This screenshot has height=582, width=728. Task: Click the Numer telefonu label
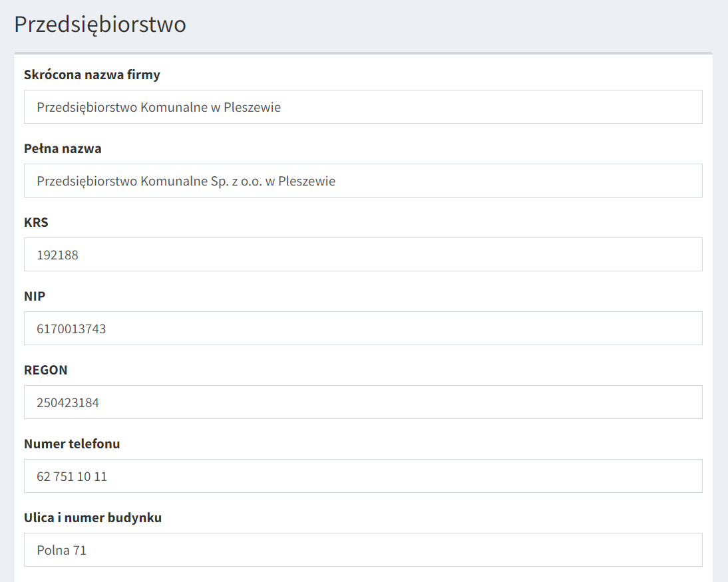tap(72, 444)
